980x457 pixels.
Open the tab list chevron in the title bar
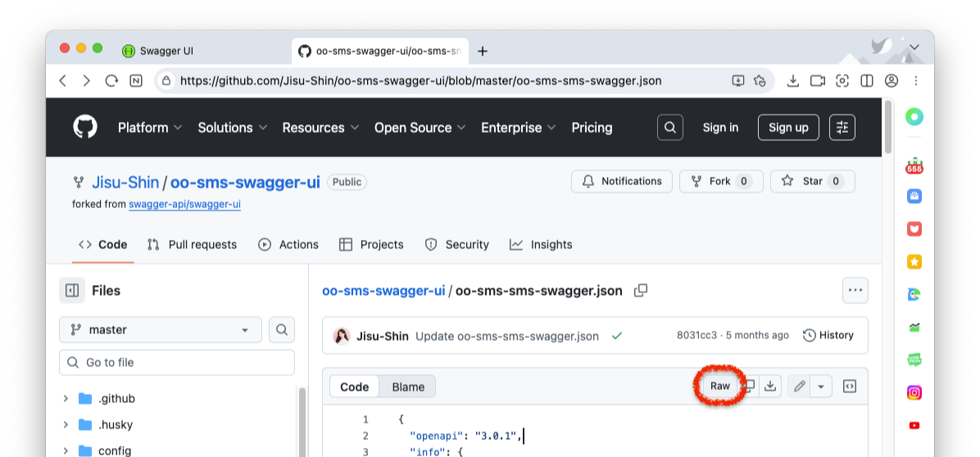914,48
